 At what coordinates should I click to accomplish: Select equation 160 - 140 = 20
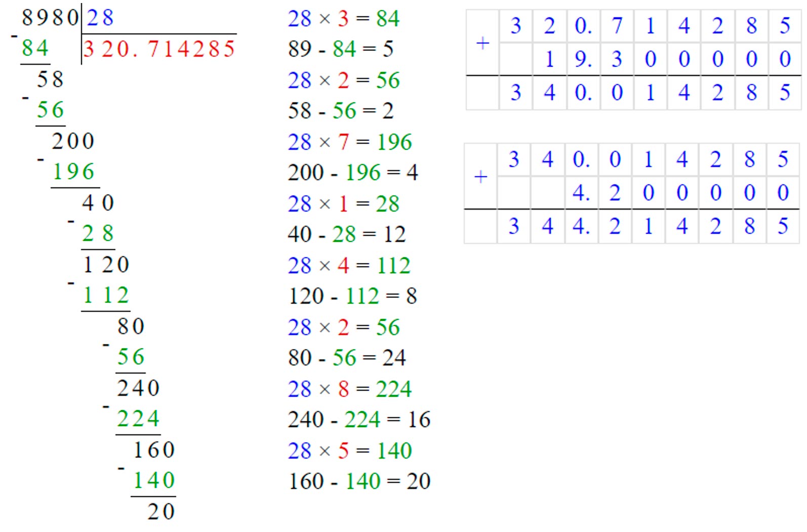359,481
